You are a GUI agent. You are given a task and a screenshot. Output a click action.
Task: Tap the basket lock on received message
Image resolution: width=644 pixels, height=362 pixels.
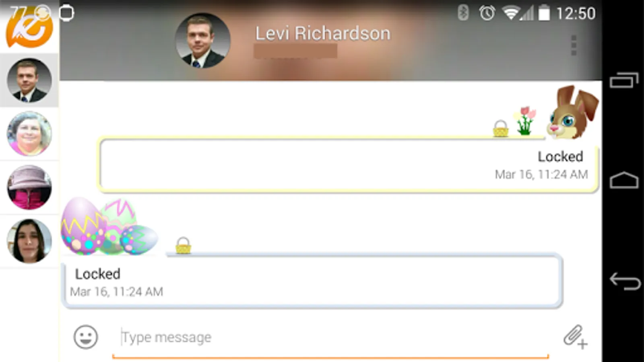coord(183,245)
